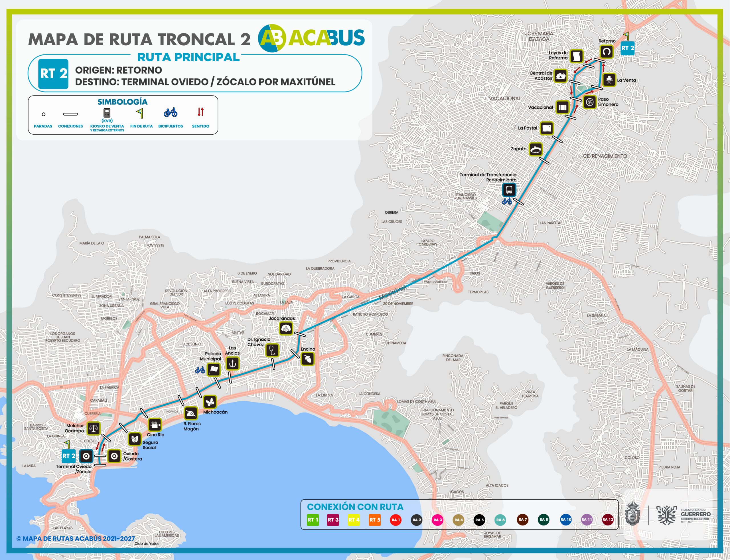Click the Seguro Social station icon
Image resolution: width=730 pixels, height=560 pixels.
(135, 439)
